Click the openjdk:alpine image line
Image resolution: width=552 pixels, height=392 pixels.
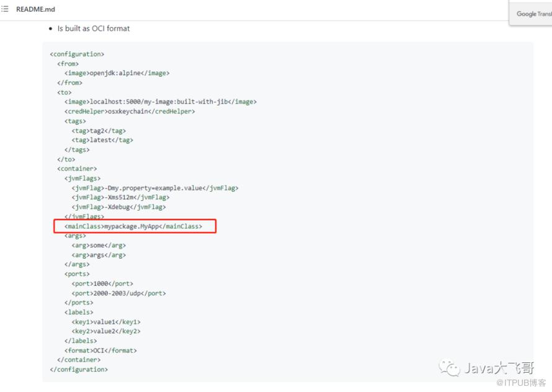(117, 73)
